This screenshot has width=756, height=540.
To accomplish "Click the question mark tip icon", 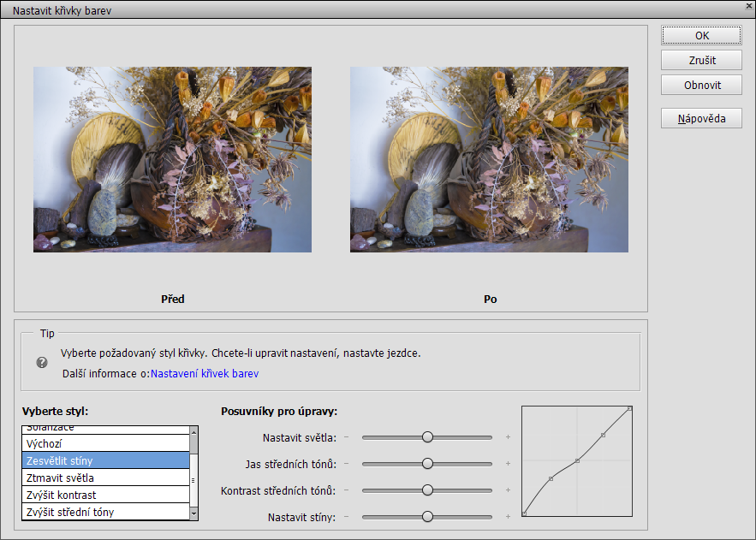I will click(42, 363).
